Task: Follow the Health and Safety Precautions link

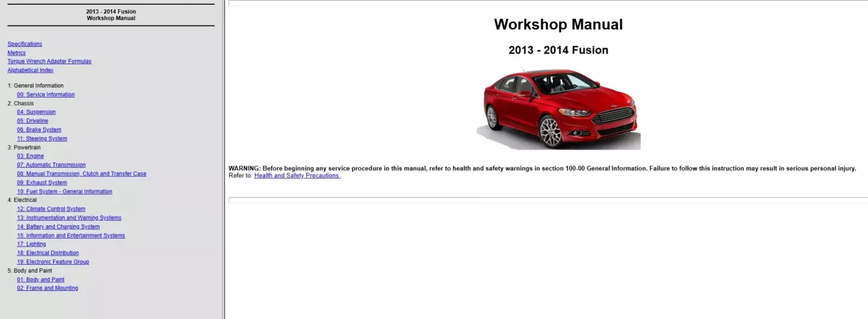Action: (x=297, y=176)
